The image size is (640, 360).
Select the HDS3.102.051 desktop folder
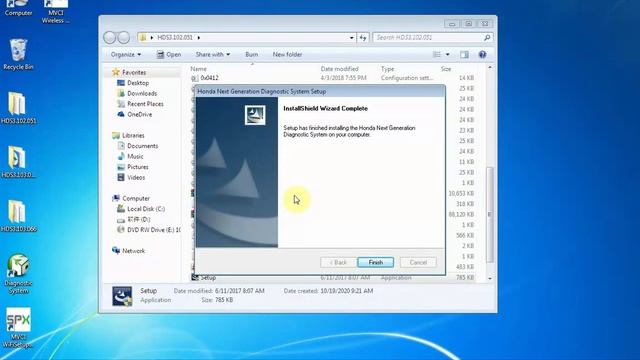18,108
